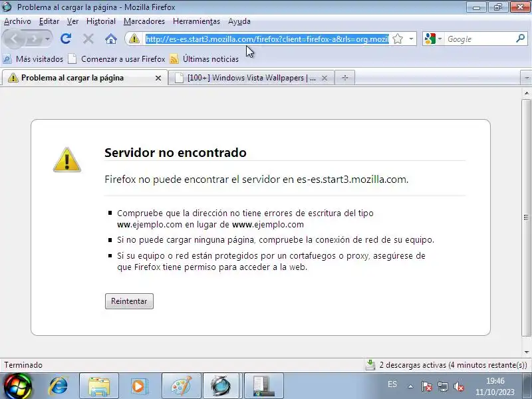Click the ES language indicator

(x=392, y=384)
